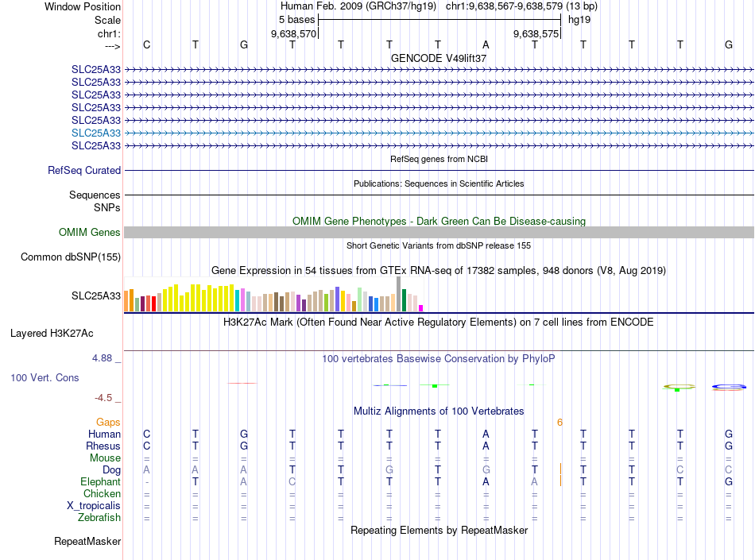Viewport: 755px width, 560px height.
Task: Select the X_tropicalis species label
Action: [x=94, y=506]
